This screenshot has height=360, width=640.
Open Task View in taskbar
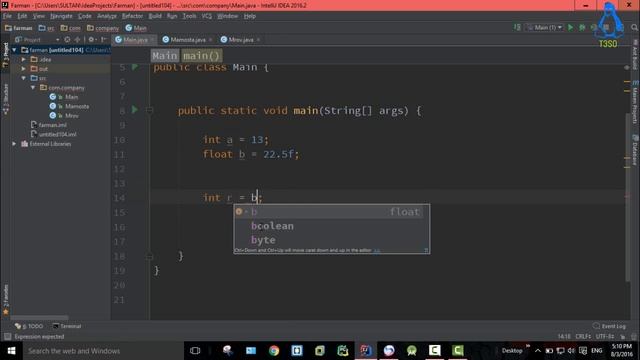pyautogui.click(x=195, y=351)
